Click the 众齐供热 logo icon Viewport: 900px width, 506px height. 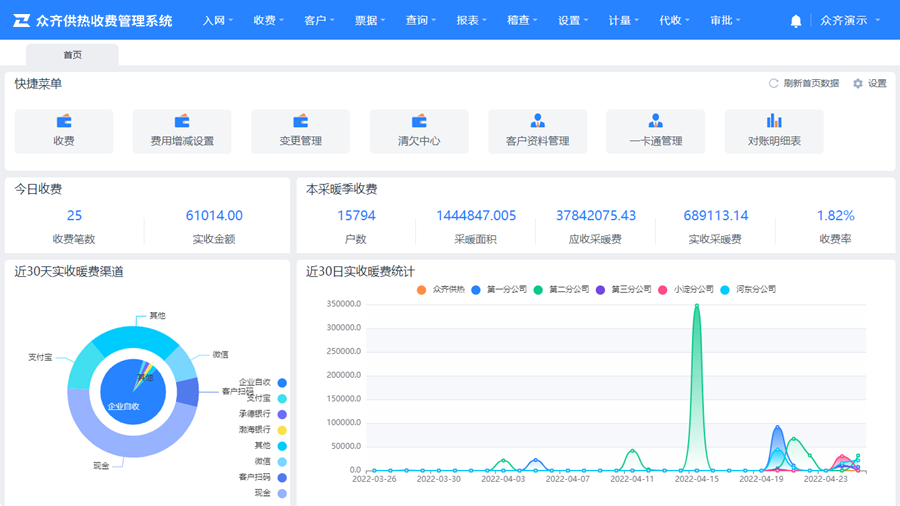click(x=21, y=21)
